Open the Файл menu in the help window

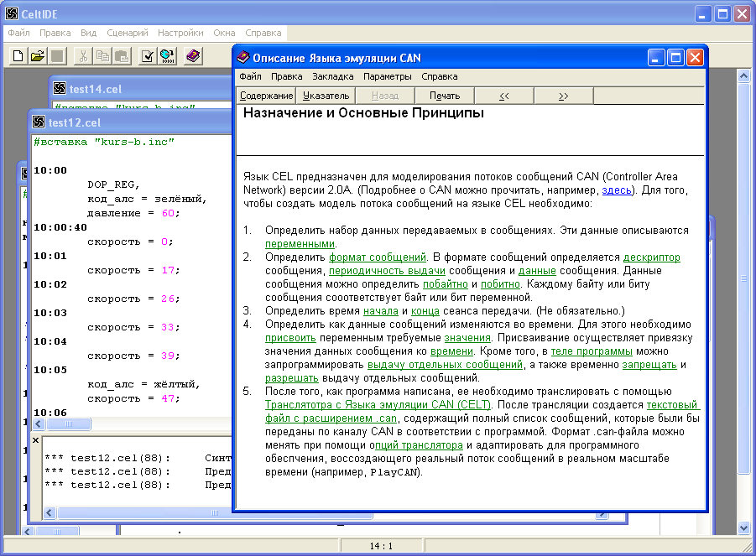(250, 76)
